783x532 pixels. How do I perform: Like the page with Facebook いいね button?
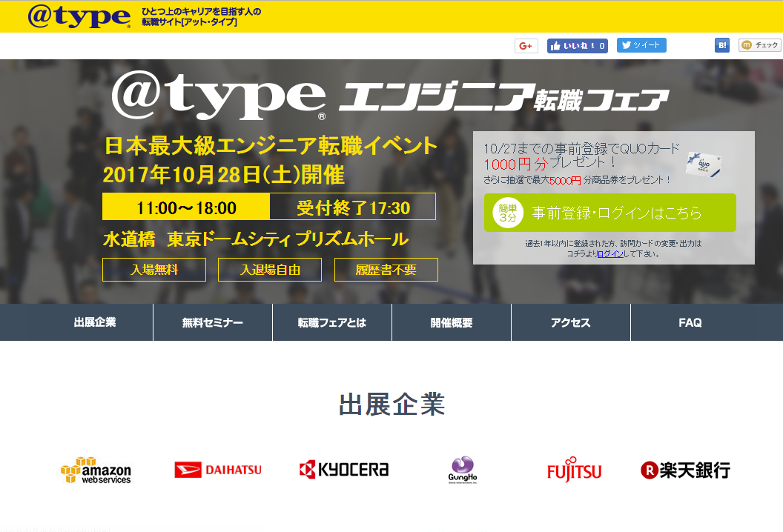578,46
